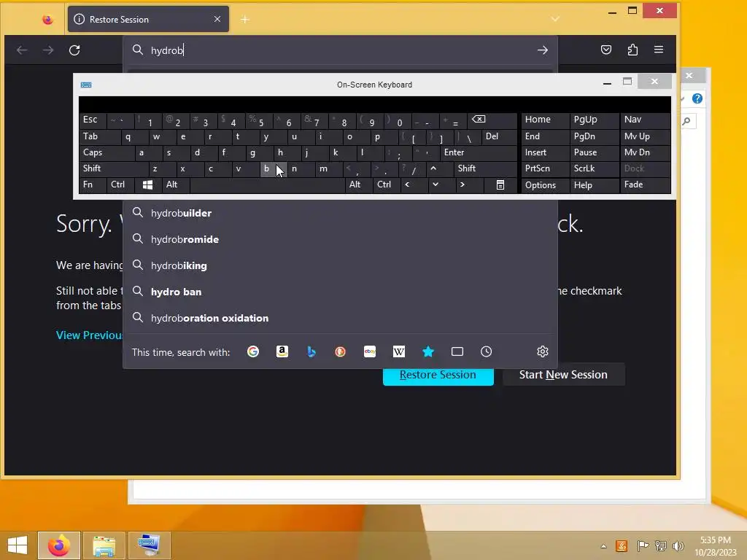Open On-Screen Keyboard taskbar icon

pos(149,545)
